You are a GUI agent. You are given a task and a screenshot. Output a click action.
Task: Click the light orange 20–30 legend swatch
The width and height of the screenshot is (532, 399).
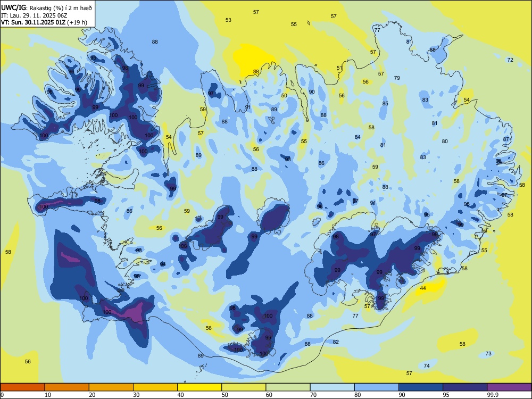pyautogui.click(x=111, y=387)
